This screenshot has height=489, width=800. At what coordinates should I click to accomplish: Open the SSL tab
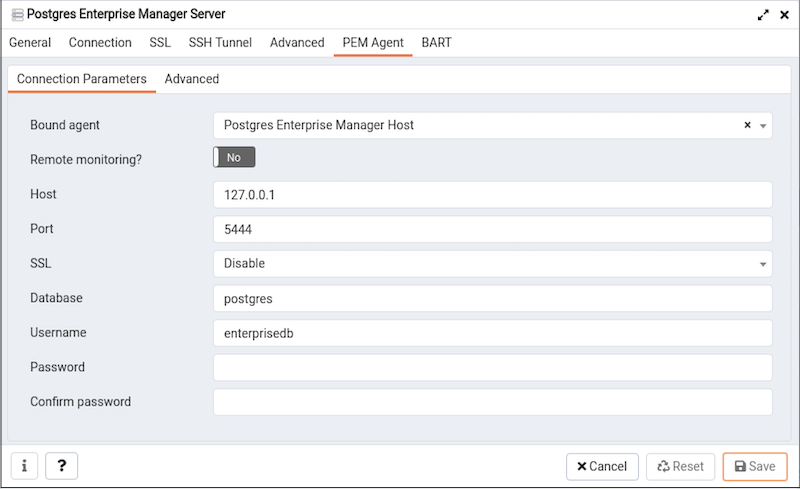[x=160, y=42]
